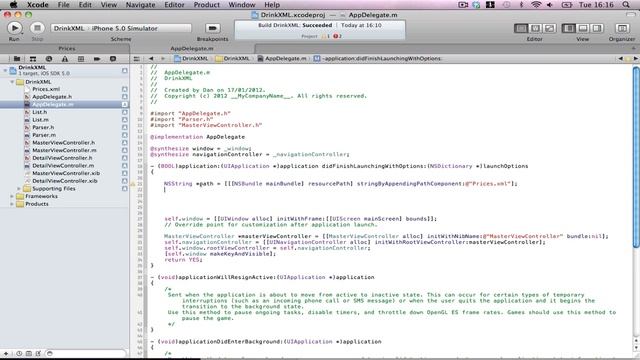Image resolution: width=640 pixels, height=360 pixels.
Task: Open the Edit menu
Action: (x=85, y=5)
